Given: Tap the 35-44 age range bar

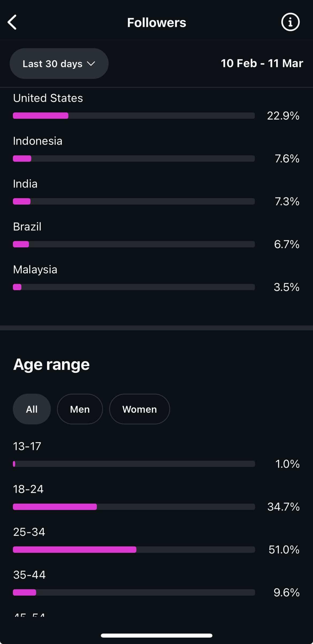Looking at the screenshot, I should click(134, 592).
